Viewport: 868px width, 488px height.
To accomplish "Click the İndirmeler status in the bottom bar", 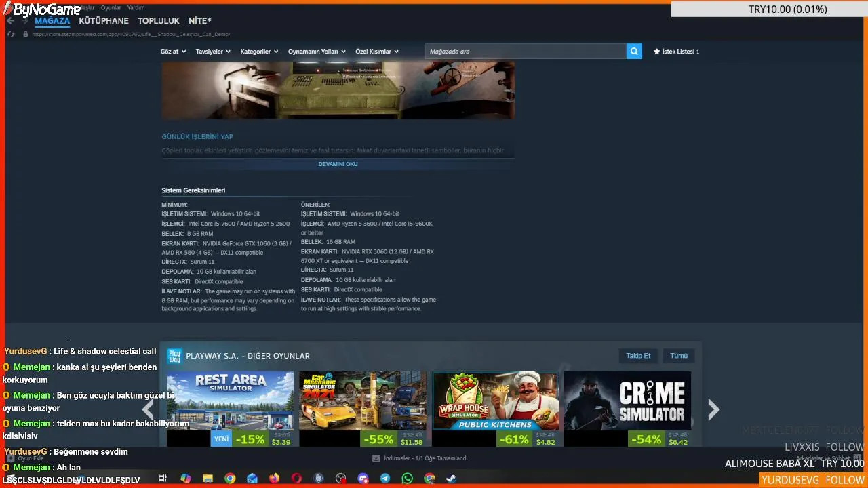I will click(x=425, y=458).
